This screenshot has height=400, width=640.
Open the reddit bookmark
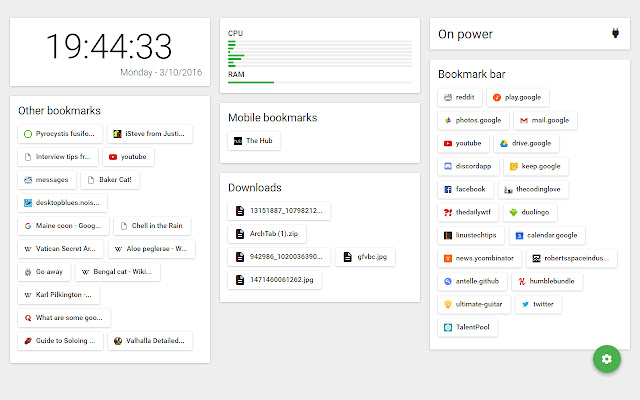460,97
